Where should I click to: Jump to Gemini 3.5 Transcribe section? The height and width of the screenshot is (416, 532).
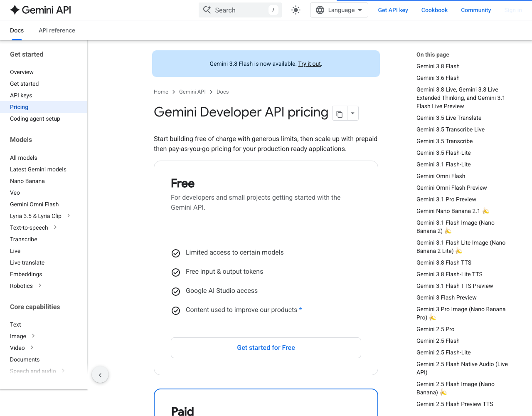(x=445, y=141)
